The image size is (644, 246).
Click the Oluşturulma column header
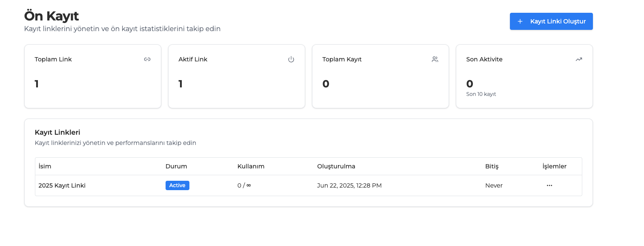click(336, 166)
